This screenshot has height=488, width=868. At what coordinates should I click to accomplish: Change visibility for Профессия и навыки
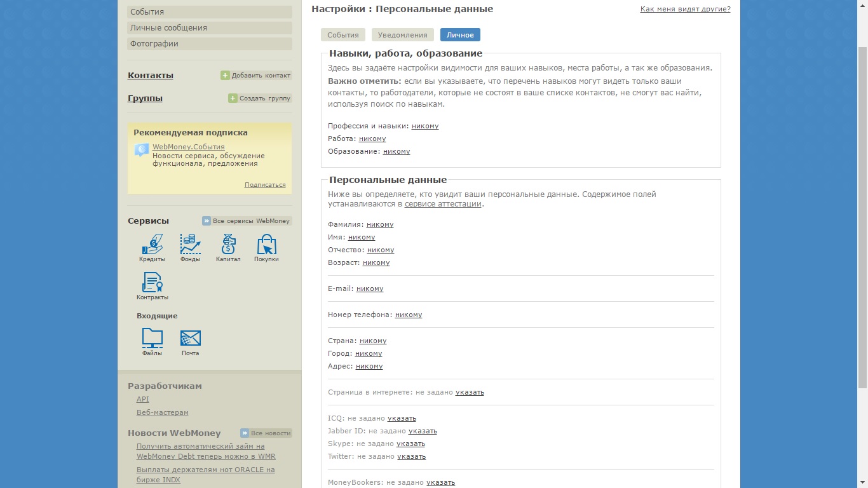pos(425,126)
